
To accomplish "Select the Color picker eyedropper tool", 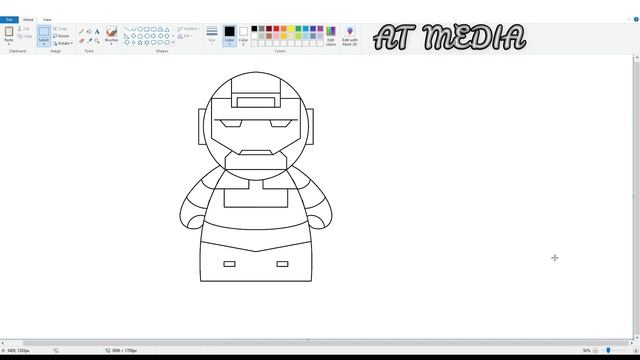I will click(89, 41).
